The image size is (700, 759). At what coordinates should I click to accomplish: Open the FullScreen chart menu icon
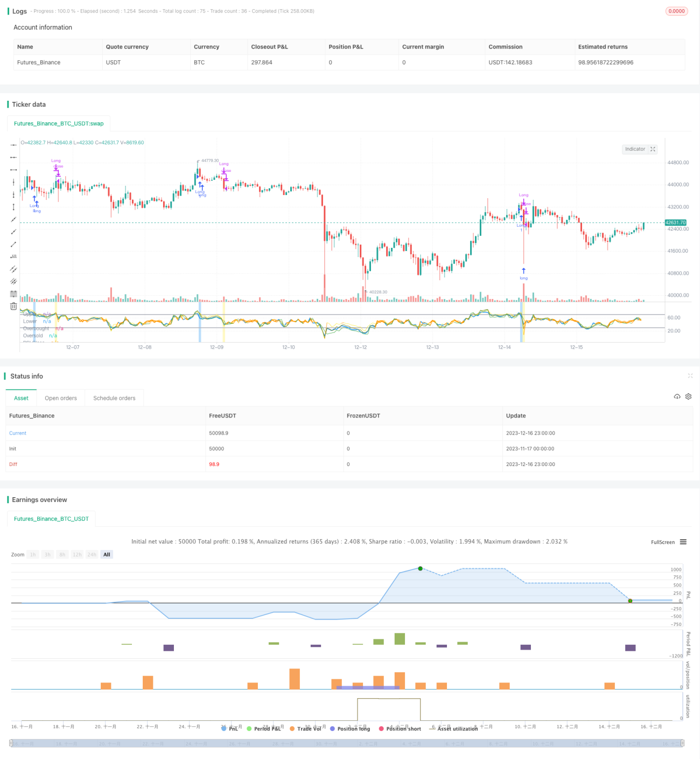click(683, 542)
